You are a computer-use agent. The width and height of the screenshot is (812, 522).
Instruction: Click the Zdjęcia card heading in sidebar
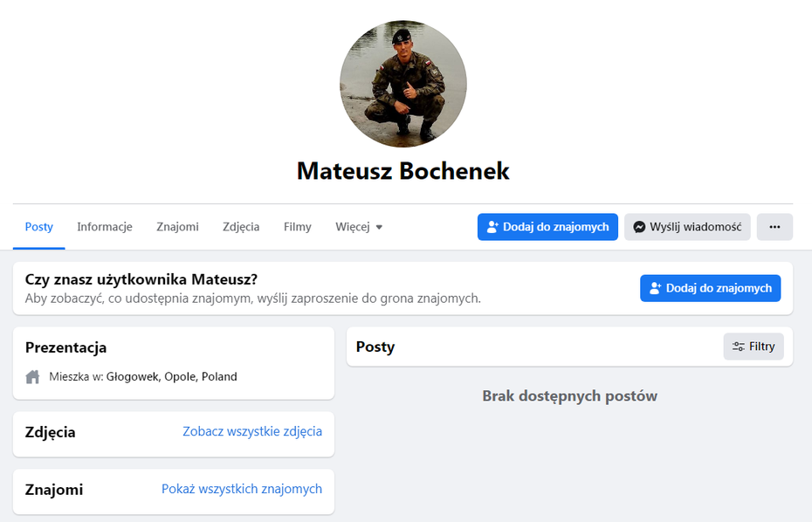pos(51,432)
